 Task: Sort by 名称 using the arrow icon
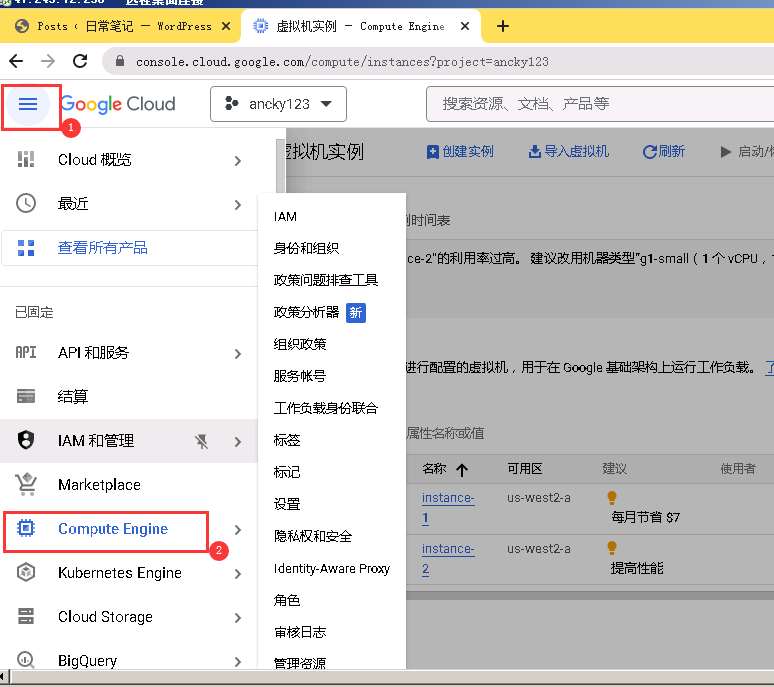point(462,469)
